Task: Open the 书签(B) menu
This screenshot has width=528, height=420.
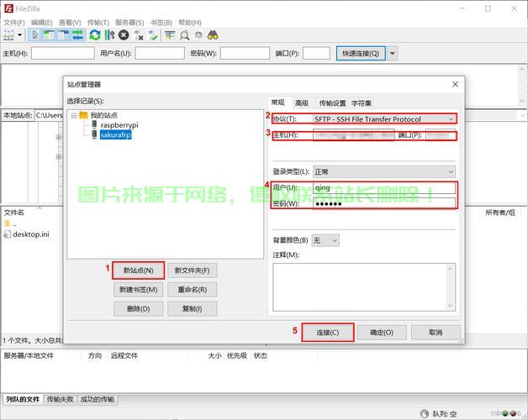Action: click(161, 23)
